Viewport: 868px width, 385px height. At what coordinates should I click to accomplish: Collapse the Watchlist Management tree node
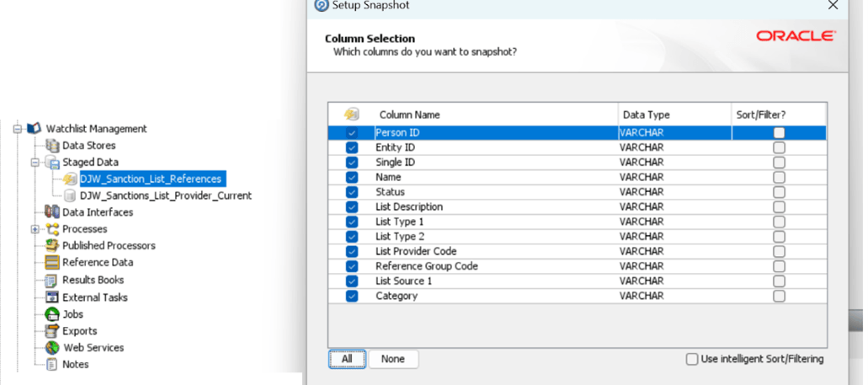click(x=17, y=129)
